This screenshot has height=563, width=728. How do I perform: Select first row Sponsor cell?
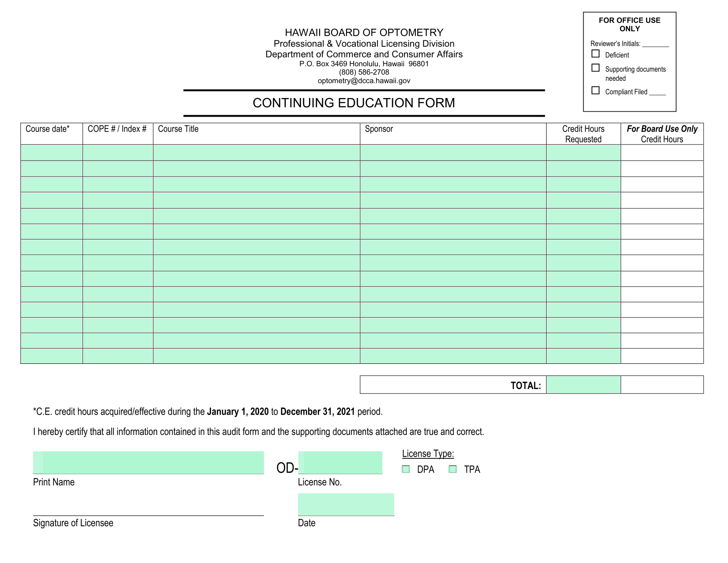pyautogui.click(x=453, y=153)
